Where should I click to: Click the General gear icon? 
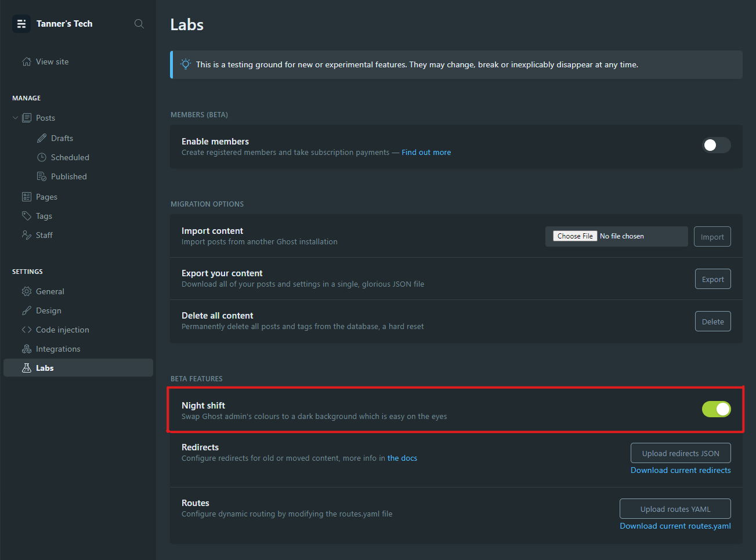[x=27, y=291]
